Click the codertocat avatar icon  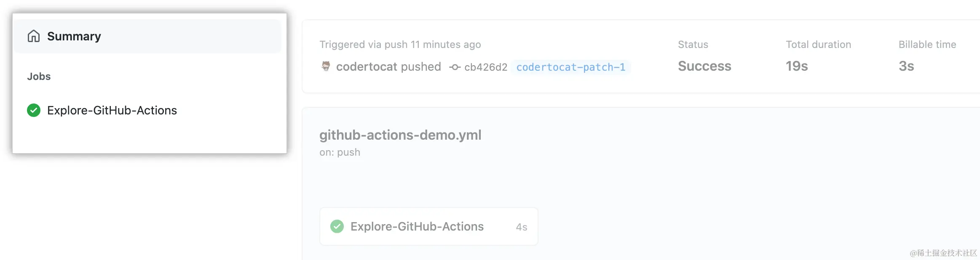point(326,66)
